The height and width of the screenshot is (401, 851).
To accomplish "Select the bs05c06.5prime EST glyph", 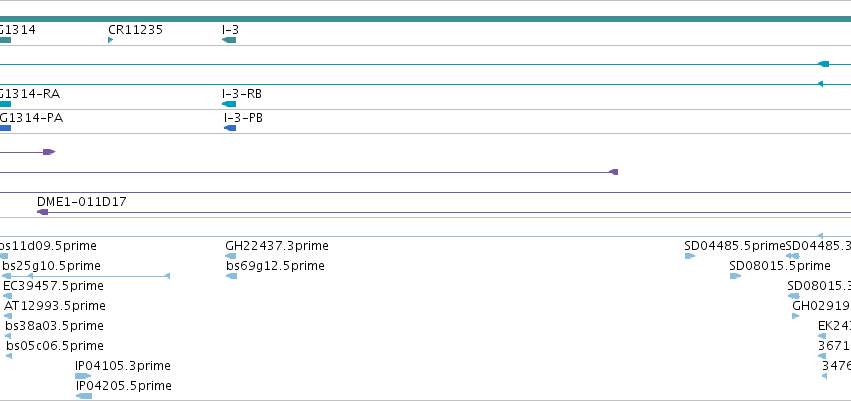I will 9,356.
